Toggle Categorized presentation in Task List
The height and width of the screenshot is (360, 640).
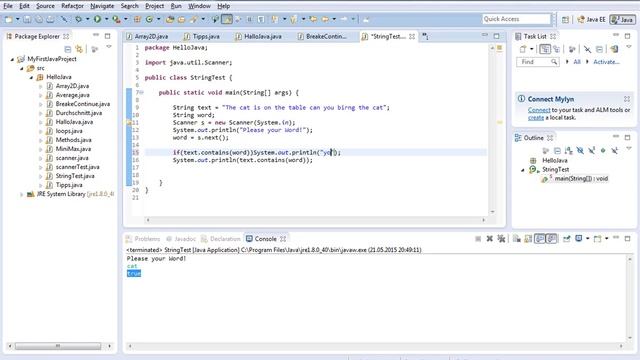pos(544,49)
